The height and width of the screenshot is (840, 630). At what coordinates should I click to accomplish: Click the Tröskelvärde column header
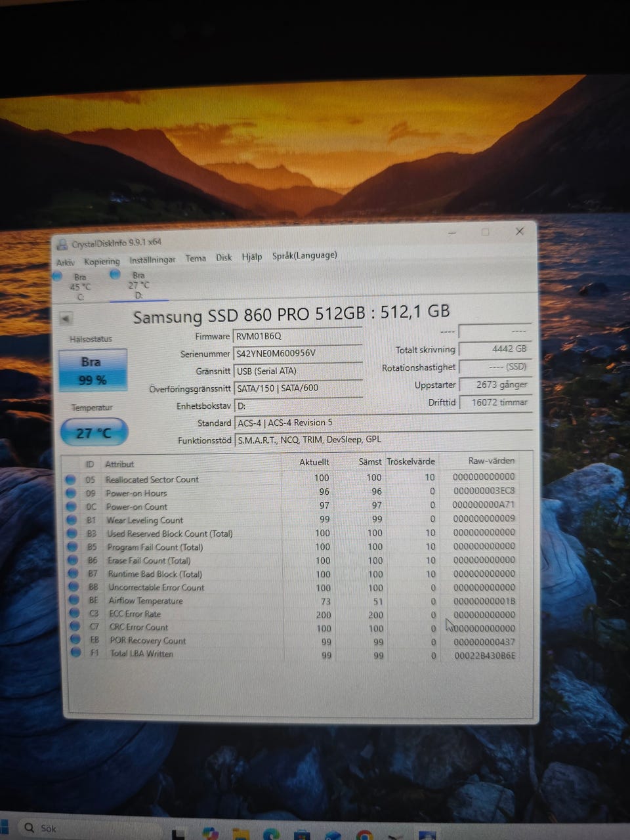[x=411, y=461]
